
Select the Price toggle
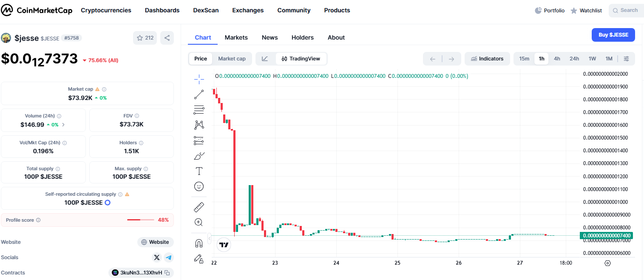(x=201, y=59)
